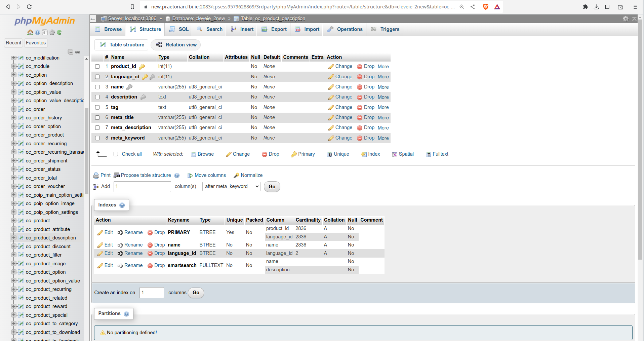
Task: Switch to the SQL tab
Action: [x=179, y=29]
